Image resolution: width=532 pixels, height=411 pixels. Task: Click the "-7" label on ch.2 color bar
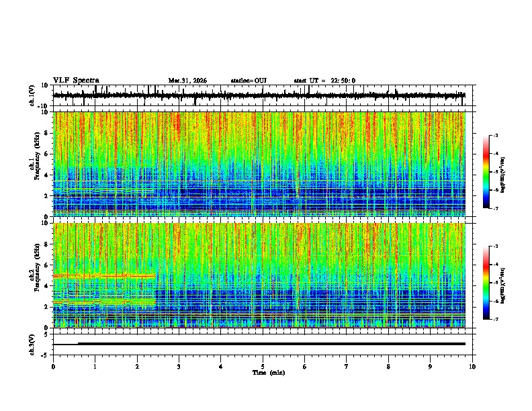pyautogui.click(x=496, y=319)
